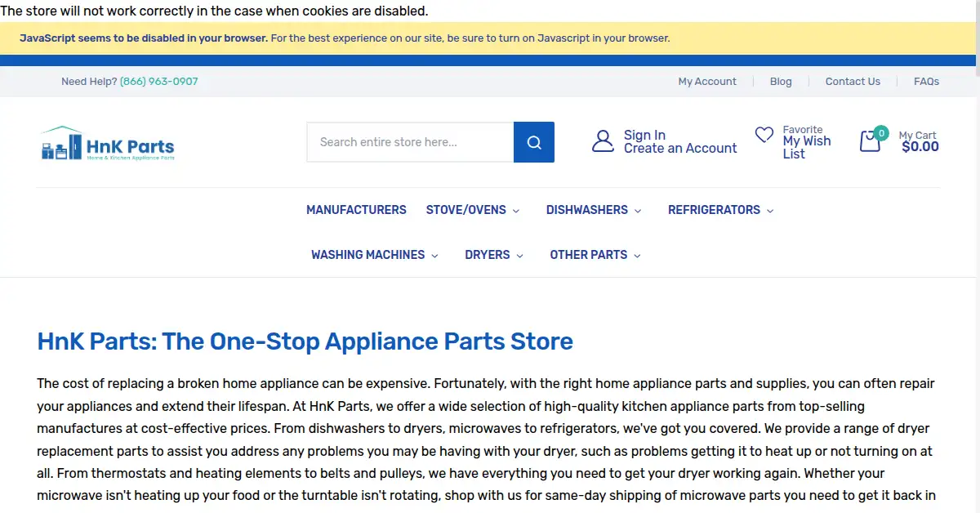Image resolution: width=980 pixels, height=513 pixels.
Task: Expand the Stove/Ovens dropdown chevron
Action: point(516,211)
